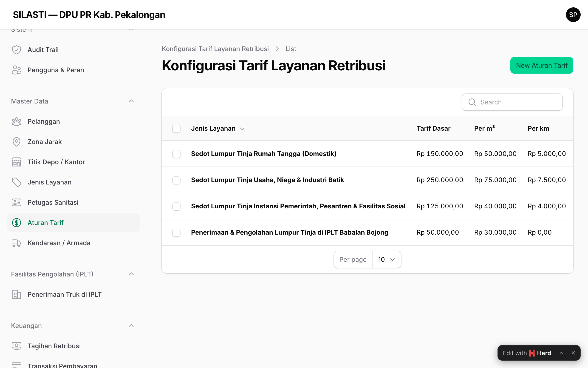This screenshot has height=368, width=588.
Task: Click the SILASTI — DPU PR Kab. Pekalongan title
Action: 89,15
